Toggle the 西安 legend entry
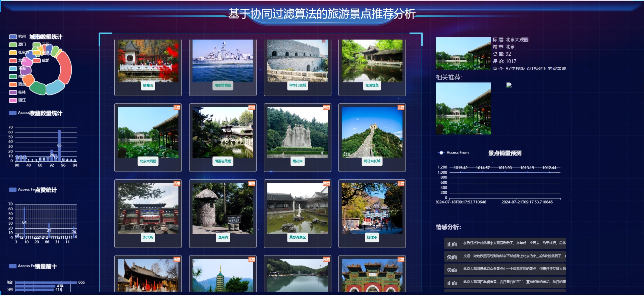Image resolution: width=644 pixels, height=295 pixels. point(17,84)
